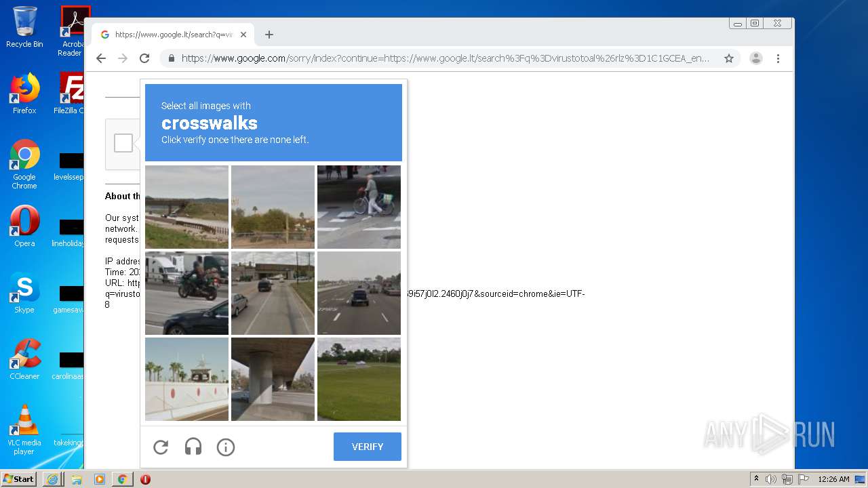Click the VERIFY button

[368, 447]
